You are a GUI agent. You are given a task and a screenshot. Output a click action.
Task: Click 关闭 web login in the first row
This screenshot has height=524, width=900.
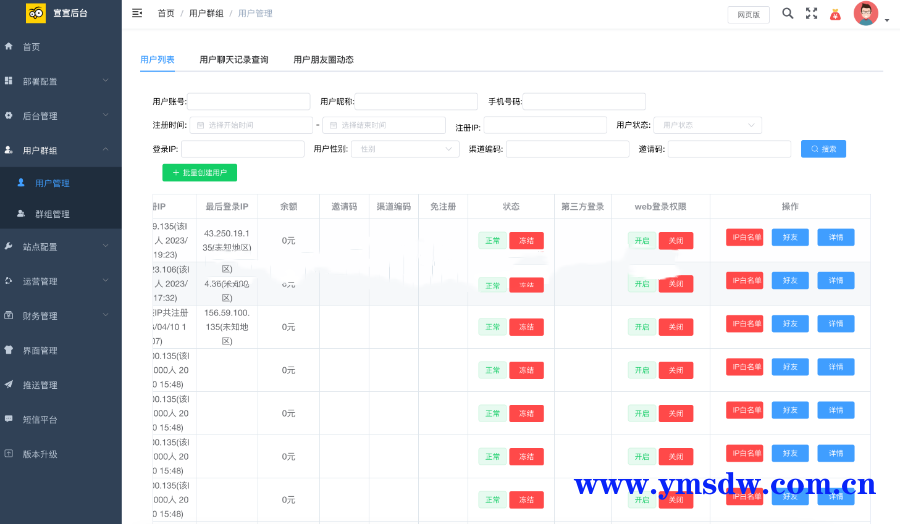pyautogui.click(x=675, y=241)
